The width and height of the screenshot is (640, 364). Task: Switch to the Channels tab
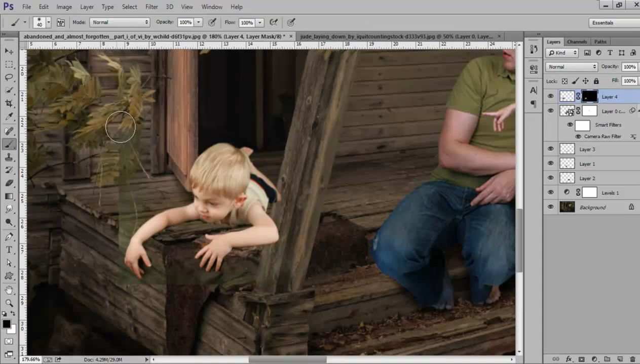(577, 42)
